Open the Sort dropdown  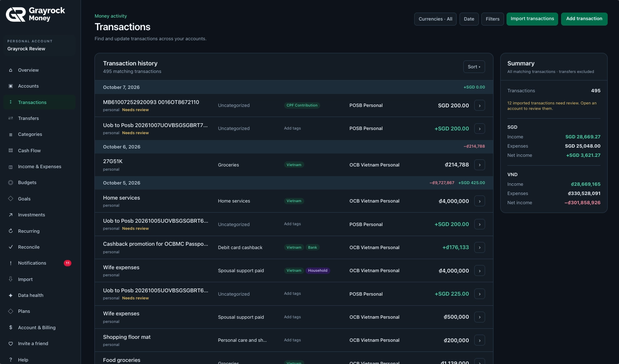click(474, 67)
